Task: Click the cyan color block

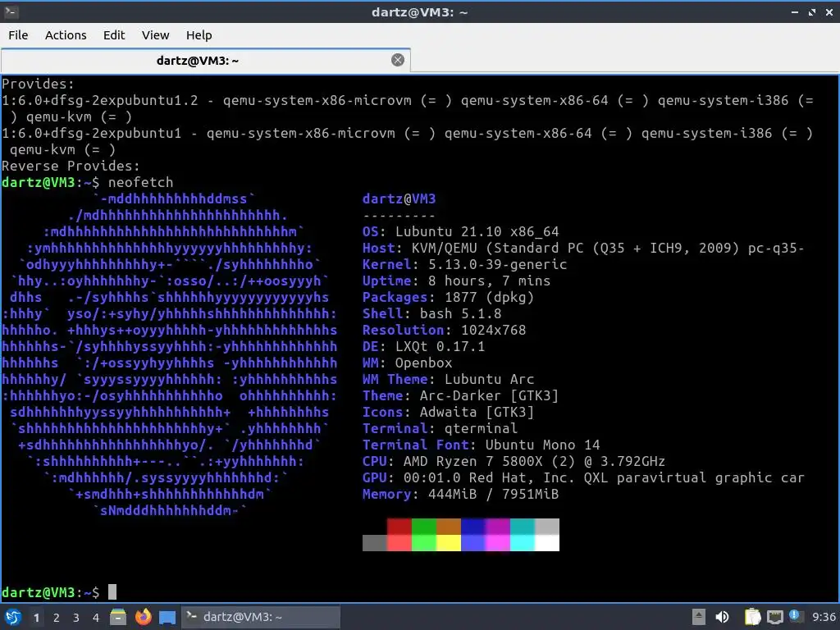Action: (x=523, y=543)
